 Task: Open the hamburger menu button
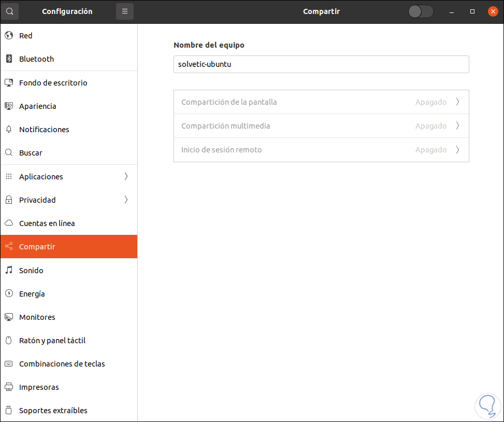coord(125,11)
